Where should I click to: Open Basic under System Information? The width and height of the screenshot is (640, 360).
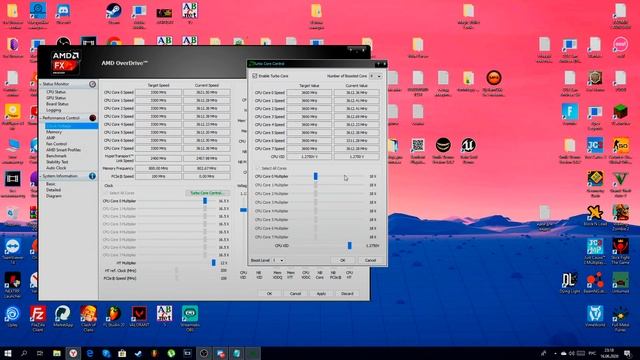click(x=51, y=184)
